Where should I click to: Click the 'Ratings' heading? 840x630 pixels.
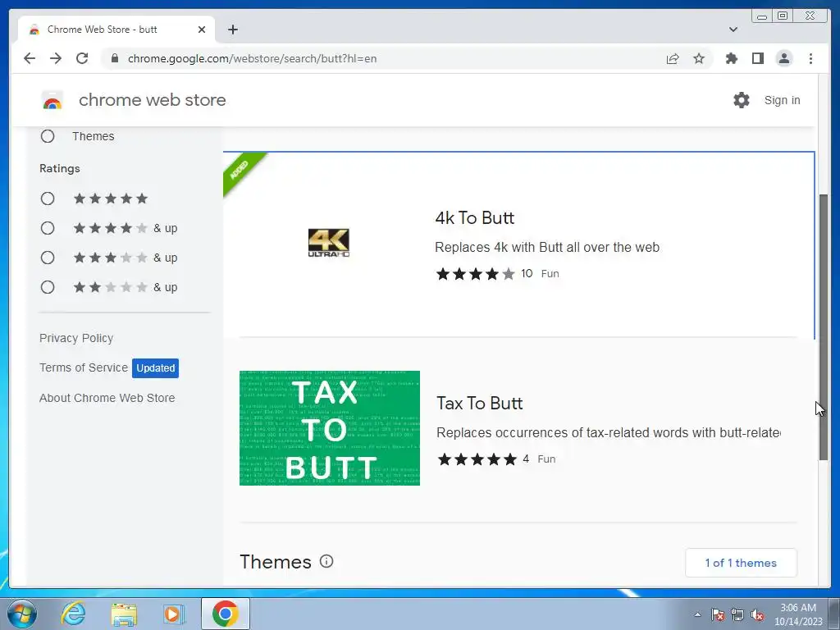[x=59, y=168]
